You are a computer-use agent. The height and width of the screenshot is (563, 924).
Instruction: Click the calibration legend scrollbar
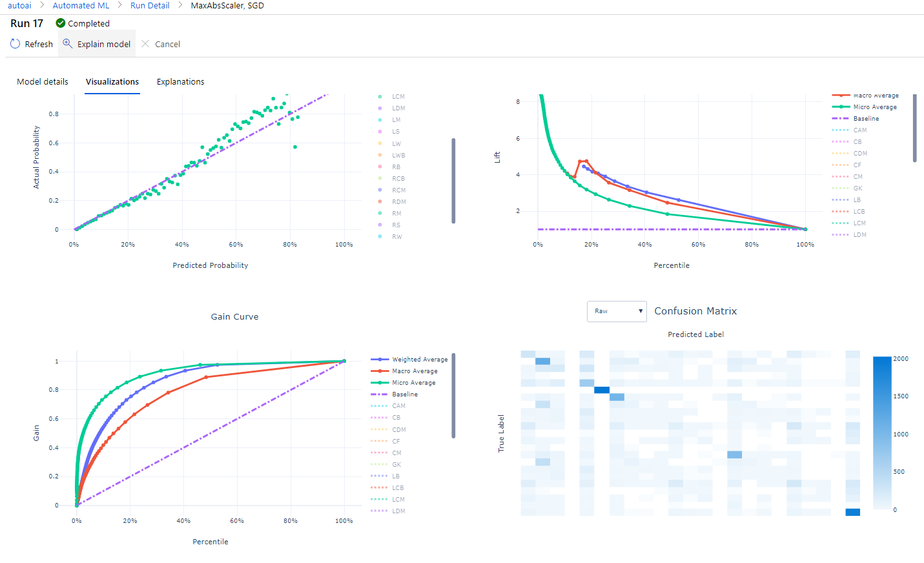[x=453, y=181]
